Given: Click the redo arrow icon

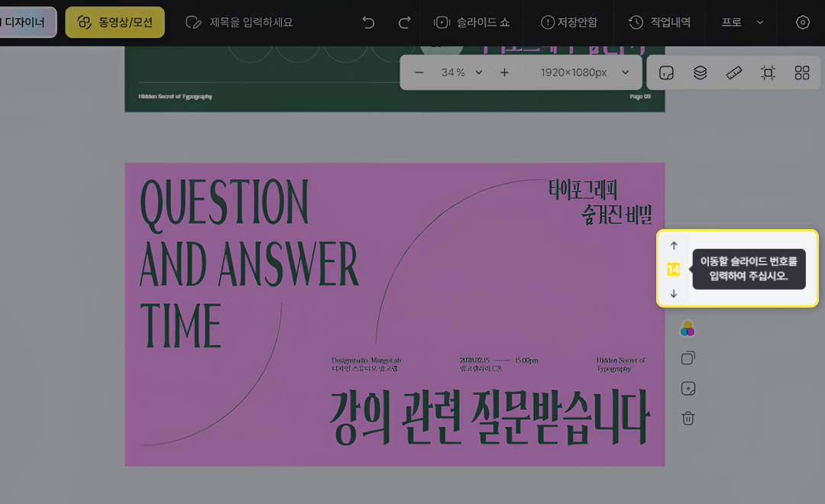Looking at the screenshot, I should (405, 23).
